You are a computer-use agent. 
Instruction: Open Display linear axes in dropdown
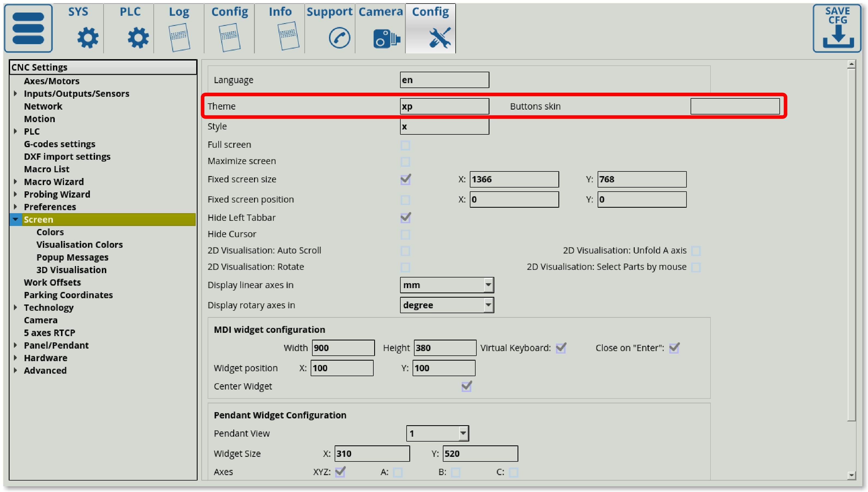(488, 285)
